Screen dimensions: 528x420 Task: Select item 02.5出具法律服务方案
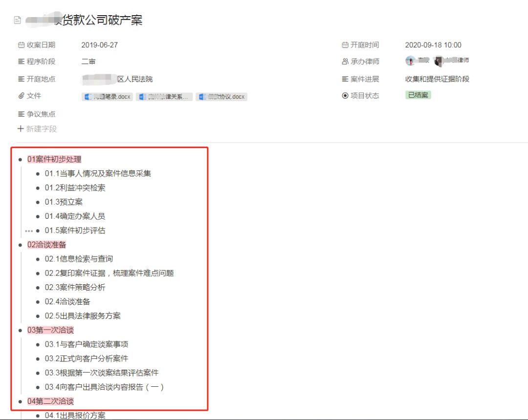pos(83,316)
